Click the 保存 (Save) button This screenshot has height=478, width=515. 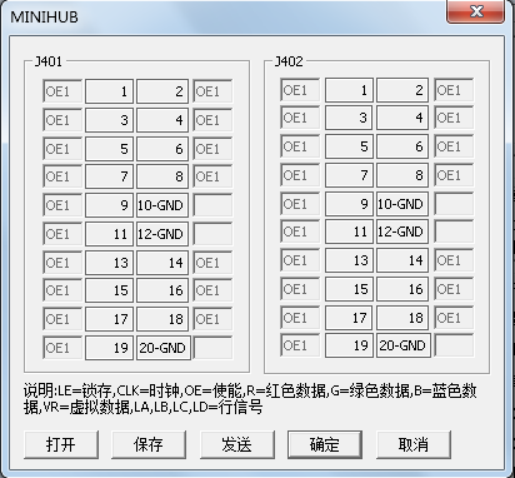pos(149,445)
